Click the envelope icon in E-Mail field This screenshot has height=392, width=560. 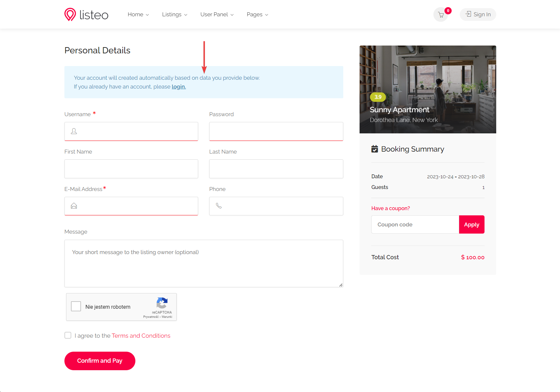click(x=74, y=206)
